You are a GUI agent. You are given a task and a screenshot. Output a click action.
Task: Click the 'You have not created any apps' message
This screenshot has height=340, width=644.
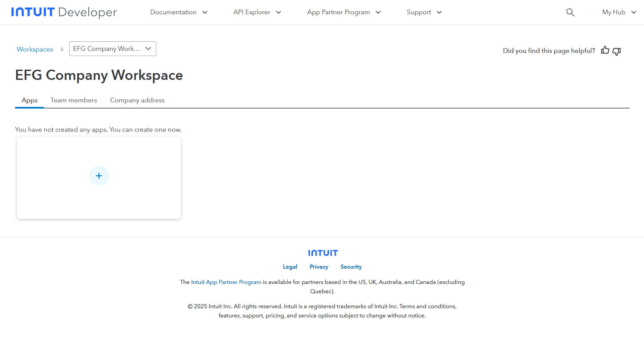98,130
